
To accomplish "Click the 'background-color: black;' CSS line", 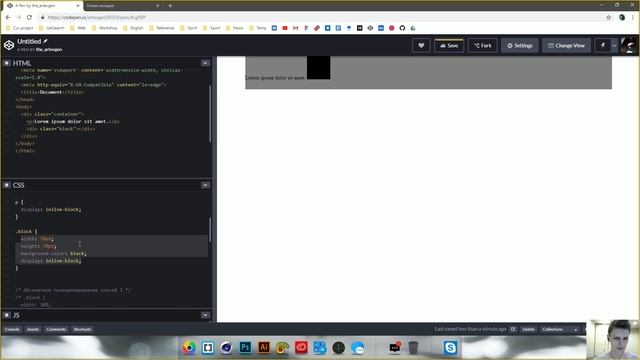I will click(53, 253).
